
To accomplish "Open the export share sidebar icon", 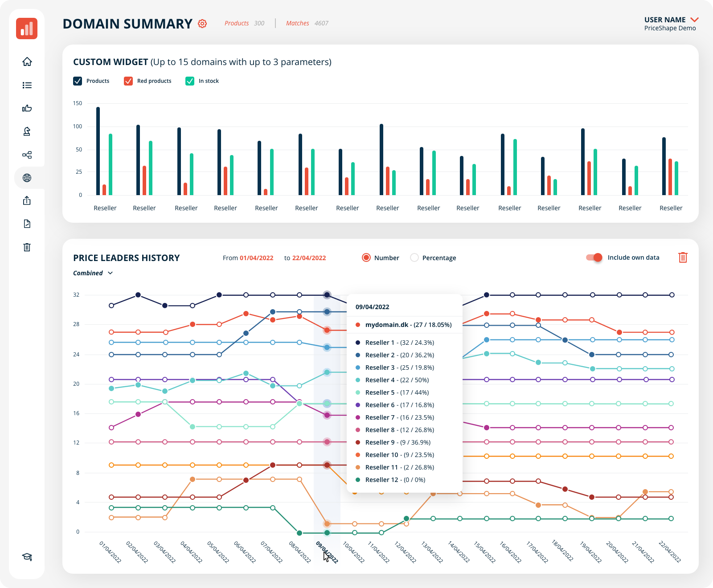I will 27,201.
